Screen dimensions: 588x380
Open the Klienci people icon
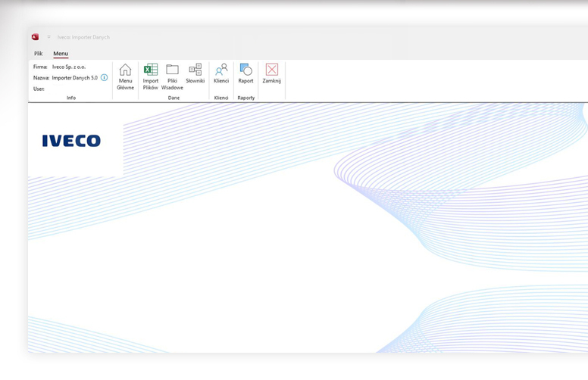pos(221,70)
